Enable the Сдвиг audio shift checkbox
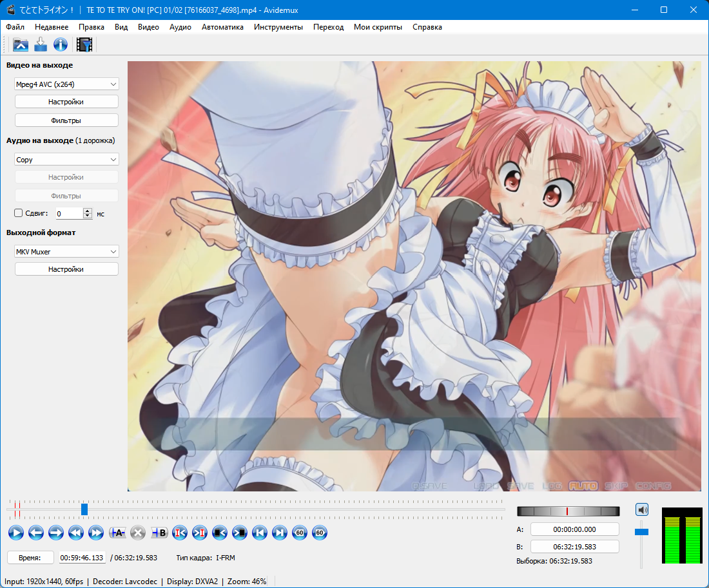This screenshot has width=709, height=588. click(x=19, y=213)
